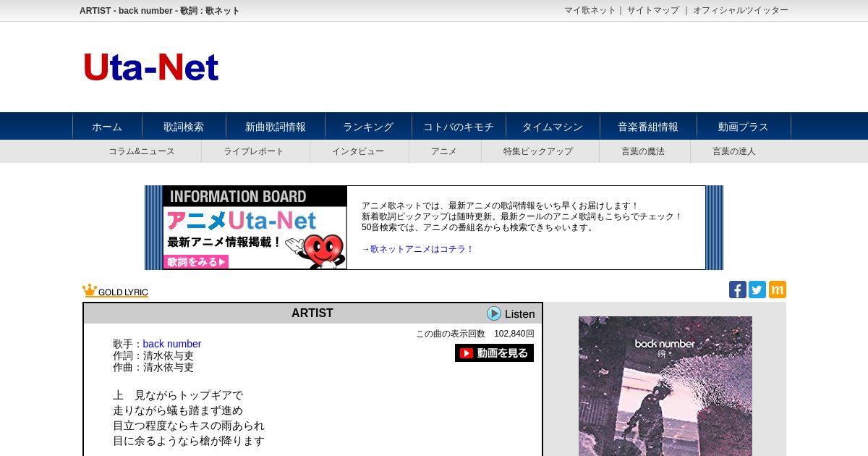Select ライブレポート submenu item
868x456 pixels.
coord(254,151)
